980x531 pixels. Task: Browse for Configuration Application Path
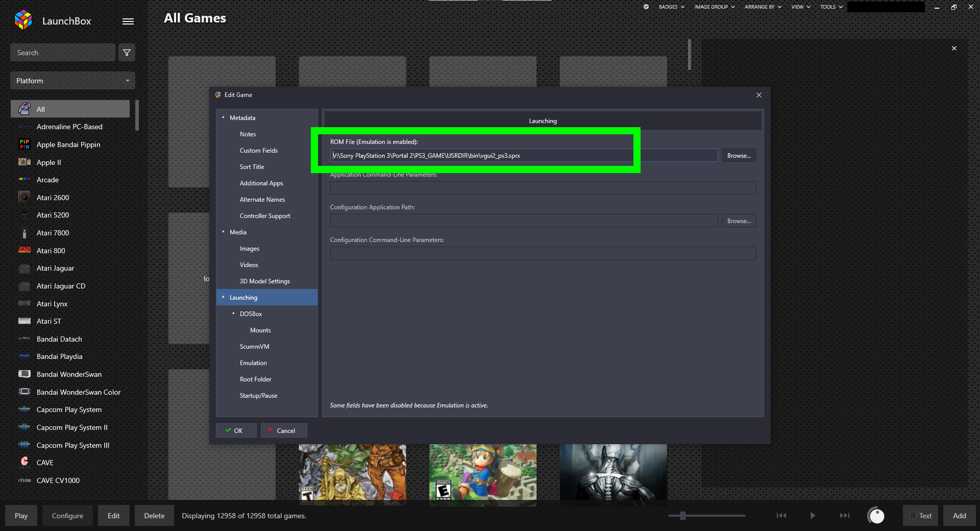click(x=739, y=221)
